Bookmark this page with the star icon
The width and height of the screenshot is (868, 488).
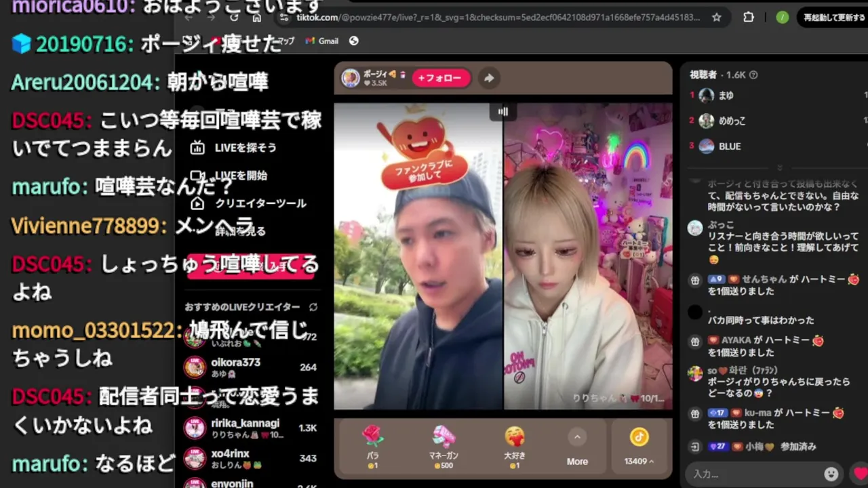click(717, 18)
